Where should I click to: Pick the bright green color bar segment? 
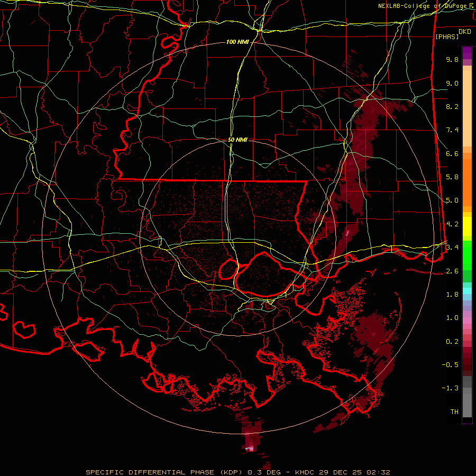tap(467, 255)
